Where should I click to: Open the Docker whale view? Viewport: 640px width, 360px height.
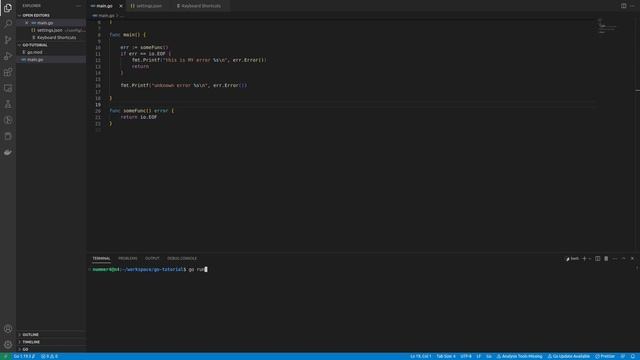[x=8, y=152]
